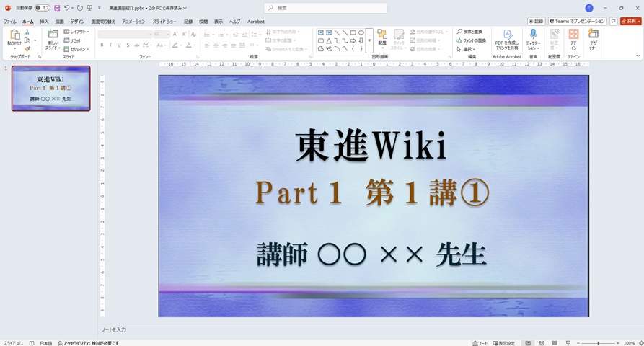Click the Undo arrow icon
Image resolution: width=644 pixels, height=346 pixels.
pos(66,8)
